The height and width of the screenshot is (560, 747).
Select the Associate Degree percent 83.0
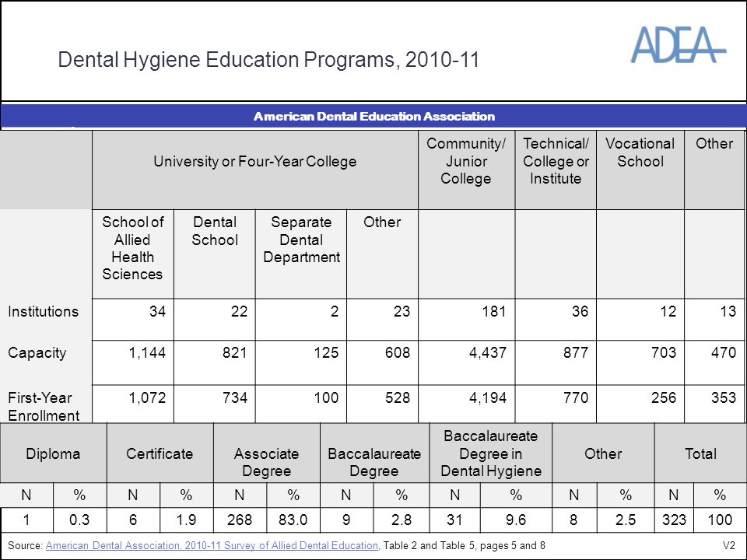pyautogui.click(x=293, y=520)
